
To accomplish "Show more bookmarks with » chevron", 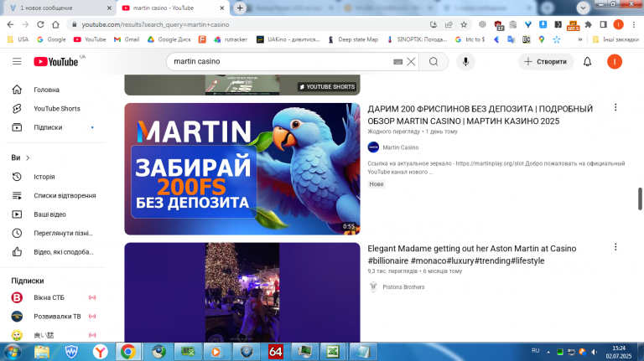I will [x=580, y=39].
